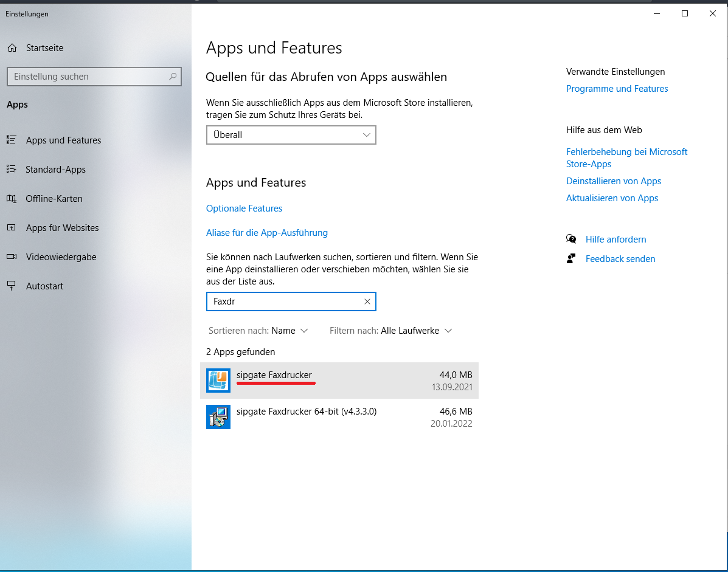Click the sipgate Faxdrucker app icon
This screenshot has width=728, height=572.
click(218, 381)
